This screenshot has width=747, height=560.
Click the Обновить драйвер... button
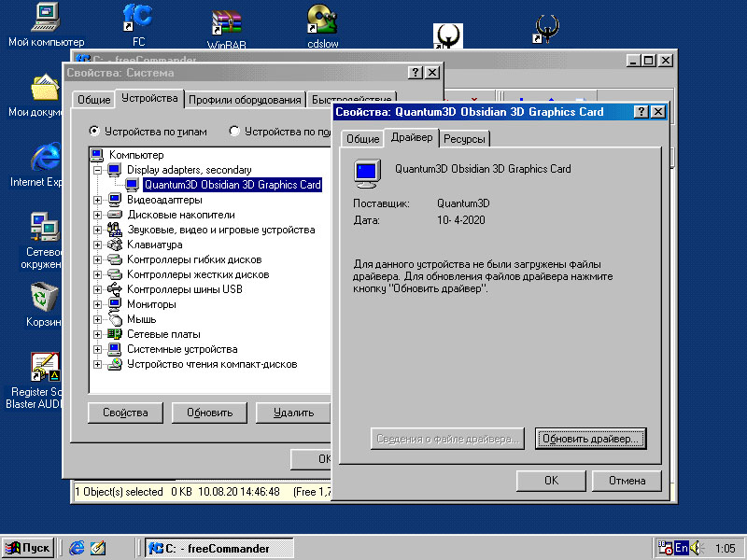pyautogui.click(x=590, y=439)
